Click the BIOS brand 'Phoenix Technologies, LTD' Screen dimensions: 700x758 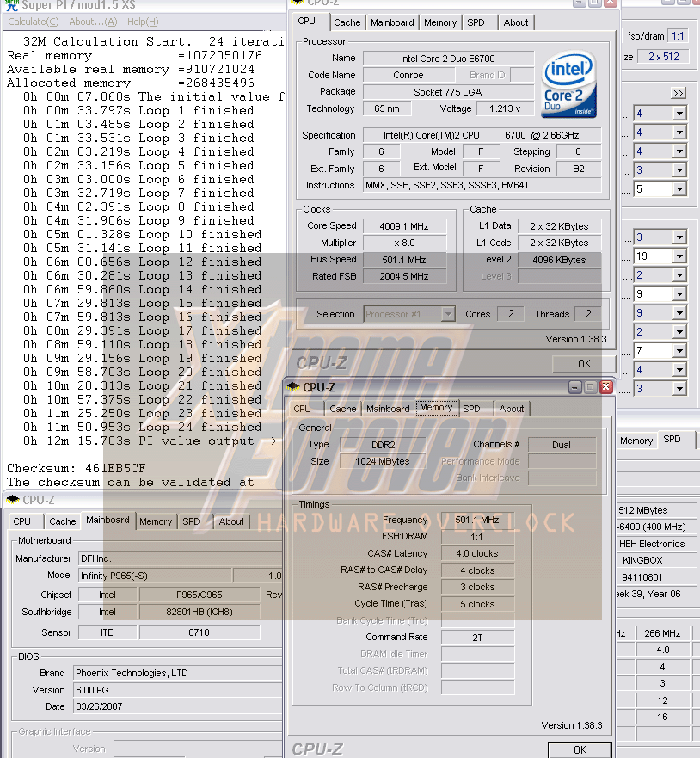(178, 673)
